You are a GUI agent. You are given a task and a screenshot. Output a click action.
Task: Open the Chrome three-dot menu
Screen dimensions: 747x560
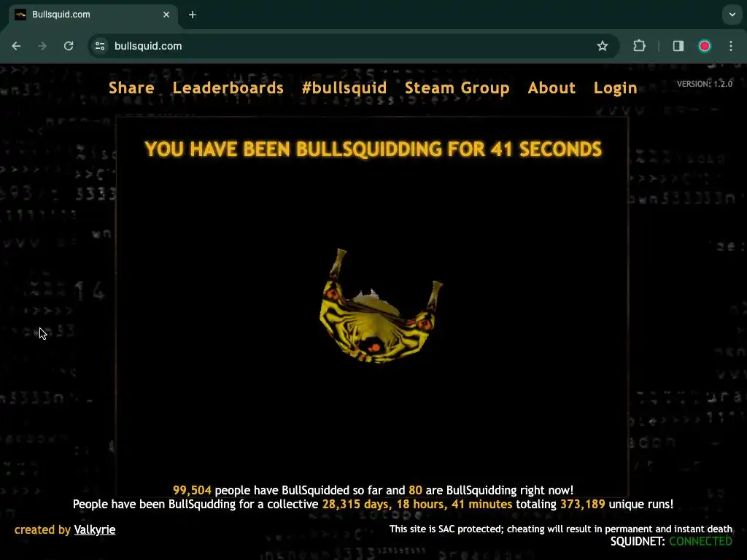(x=731, y=46)
